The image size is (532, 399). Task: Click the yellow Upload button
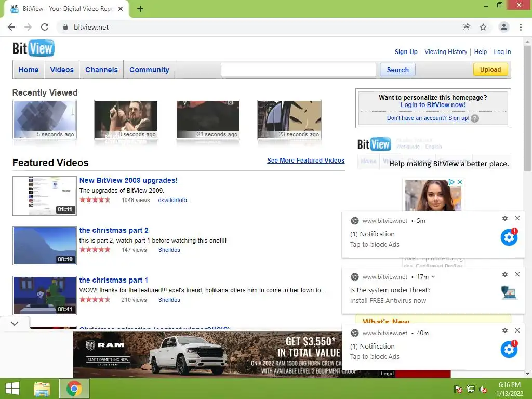coord(490,69)
